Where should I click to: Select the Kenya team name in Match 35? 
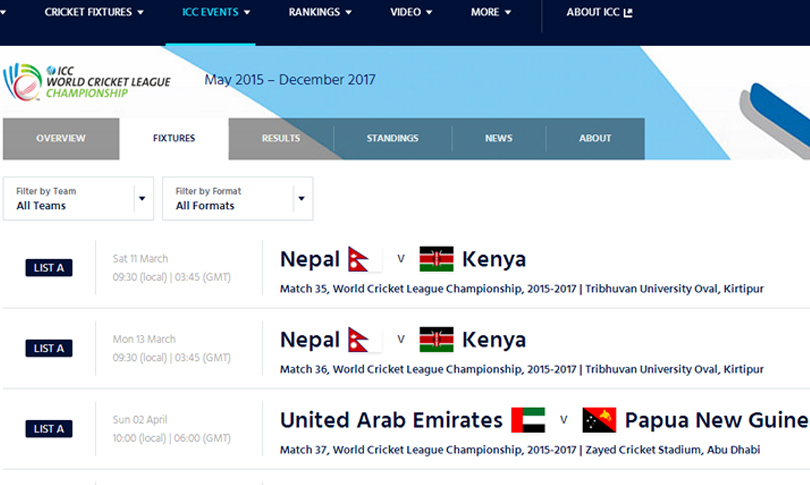[494, 259]
